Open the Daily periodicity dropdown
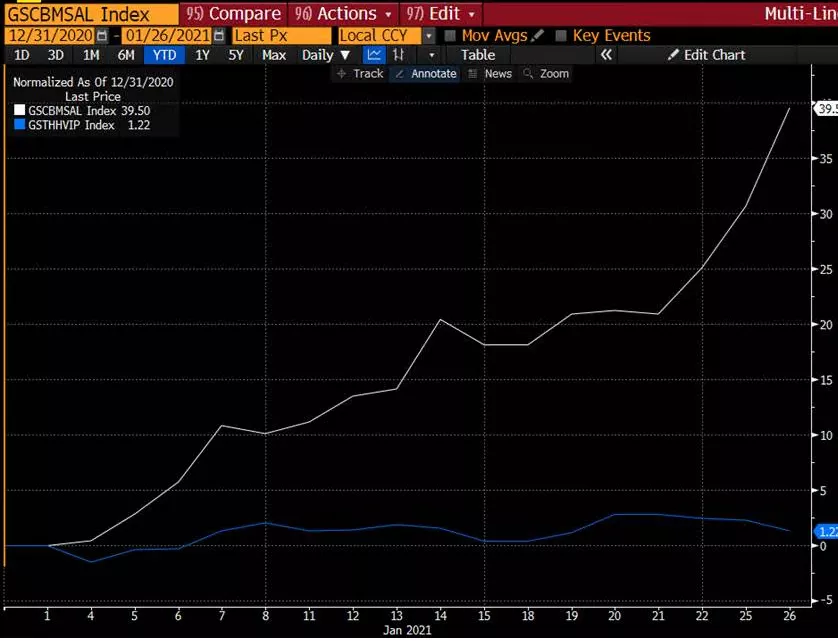Image resolution: width=838 pixels, height=641 pixels. click(325, 55)
